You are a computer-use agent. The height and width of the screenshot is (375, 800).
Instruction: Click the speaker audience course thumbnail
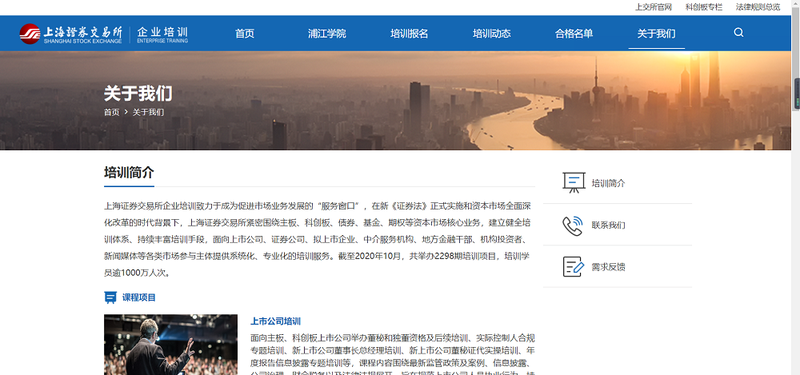[x=170, y=344]
